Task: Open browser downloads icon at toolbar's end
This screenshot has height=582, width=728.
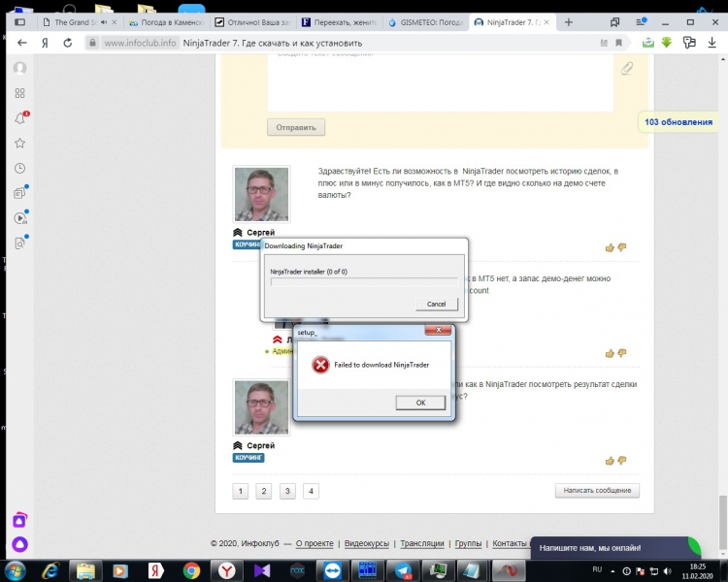Action: pyautogui.click(x=711, y=43)
